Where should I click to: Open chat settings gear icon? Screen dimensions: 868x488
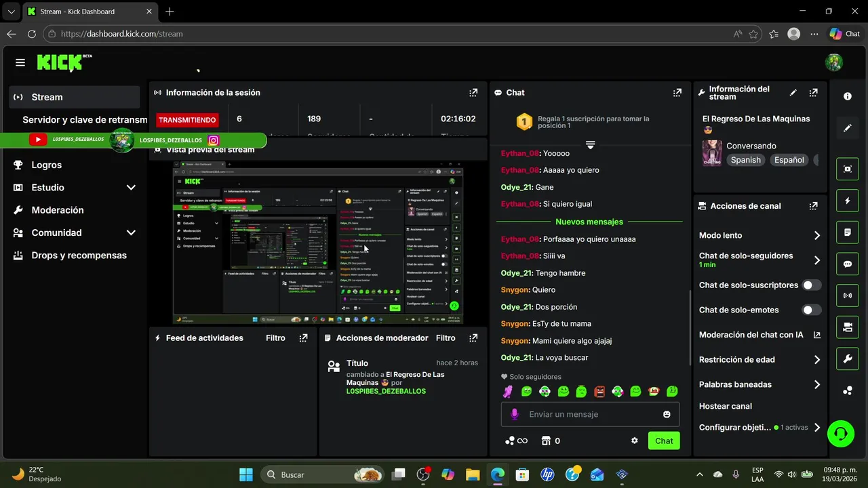coord(635,441)
